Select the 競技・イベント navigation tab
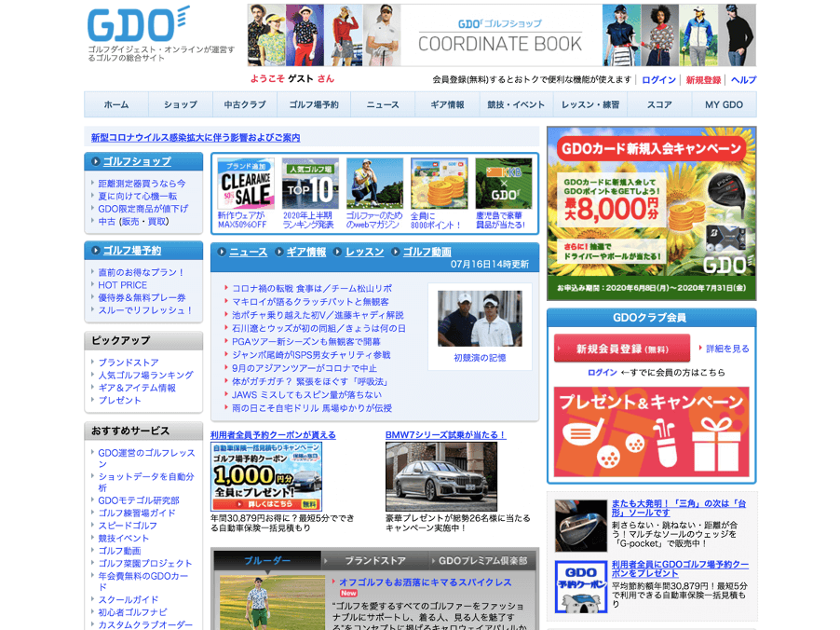Viewport: 840px width, 630px height. tap(515, 104)
